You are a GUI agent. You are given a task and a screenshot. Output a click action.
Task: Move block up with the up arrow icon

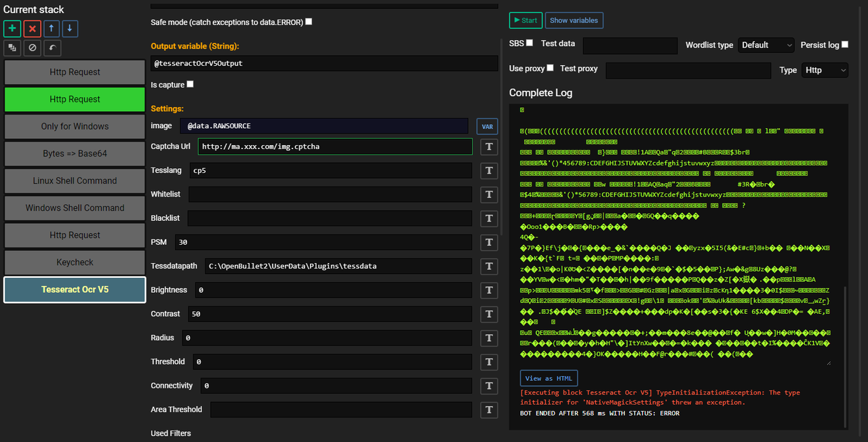pos(52,28)
